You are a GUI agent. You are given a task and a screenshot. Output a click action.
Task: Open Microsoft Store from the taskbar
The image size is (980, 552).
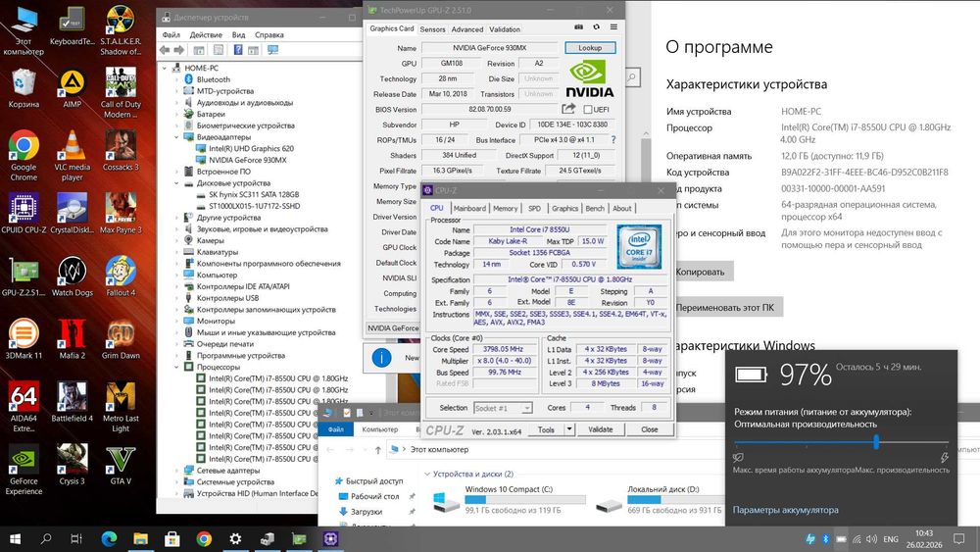click(171, 538)
